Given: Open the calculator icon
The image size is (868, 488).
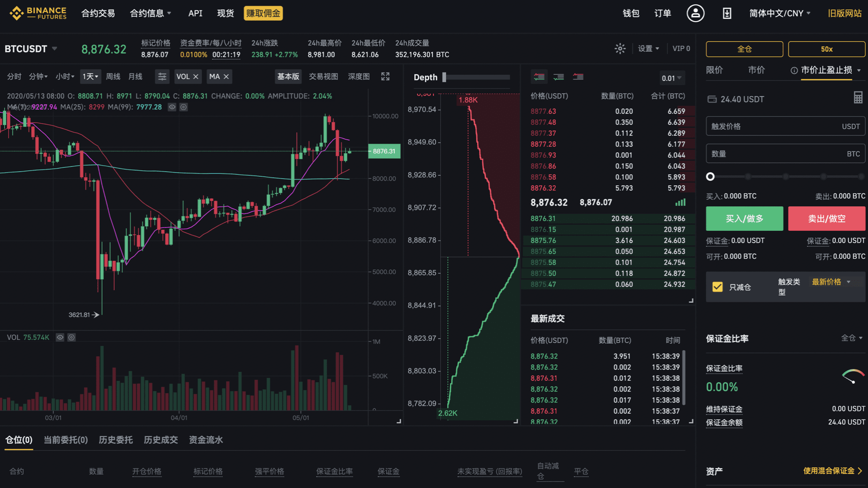Looking at the screenshot, I should coord(858,97).
